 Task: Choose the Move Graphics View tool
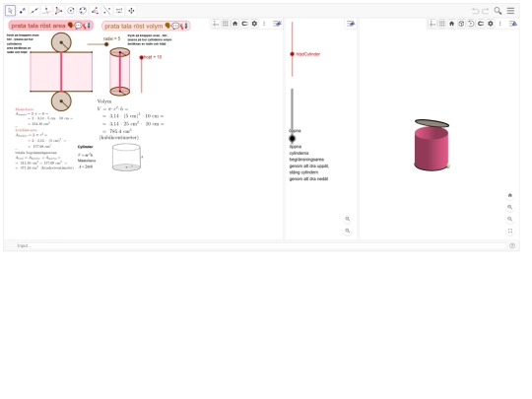131,11
